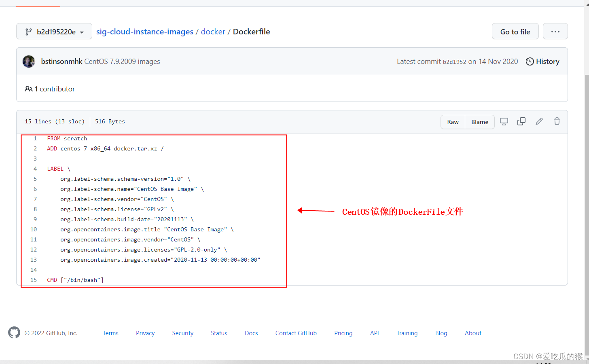Open the more options ellipsis menu
Screen dimensions: 589x364
click(555, 32)
